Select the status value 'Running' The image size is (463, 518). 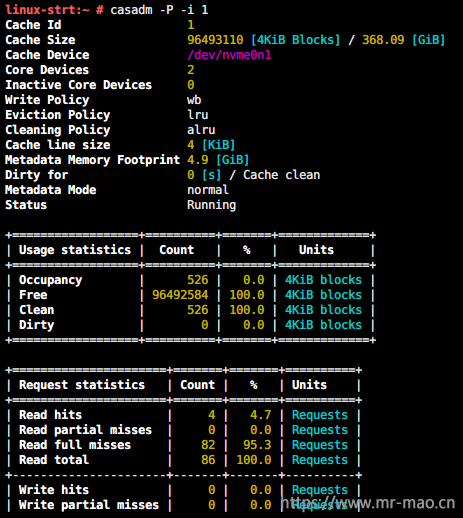pyautogui.click(x=212, y=205)
